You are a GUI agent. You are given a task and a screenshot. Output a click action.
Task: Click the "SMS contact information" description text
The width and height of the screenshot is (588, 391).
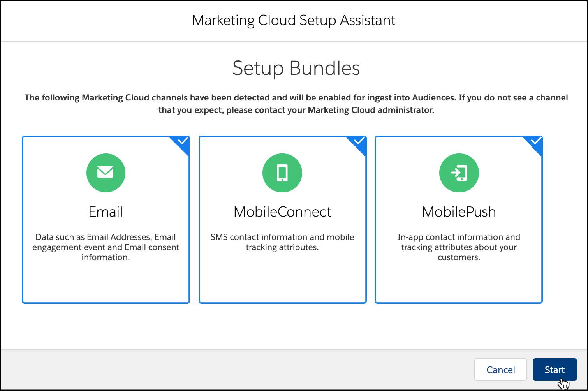pyautogui.click(x=282, y=242)
